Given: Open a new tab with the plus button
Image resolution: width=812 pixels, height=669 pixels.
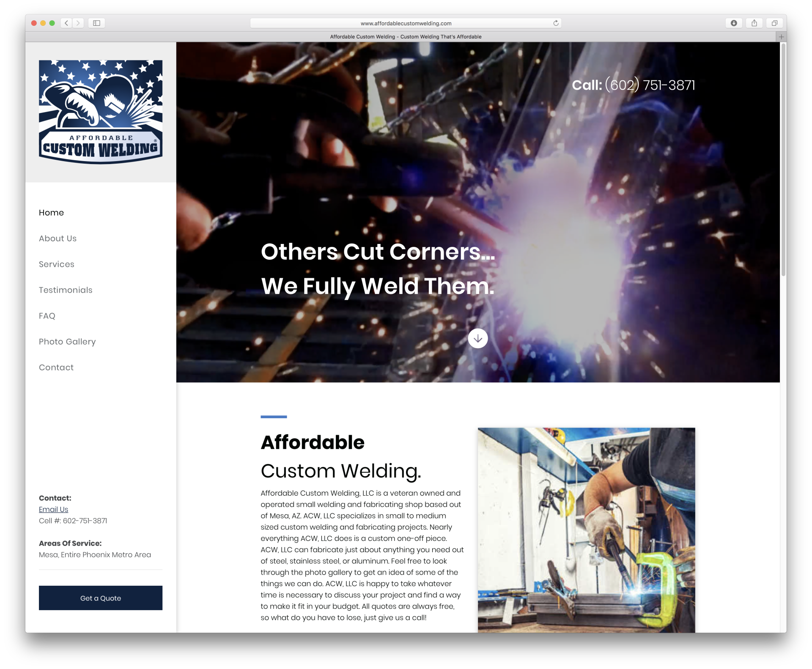Looking at the screenshot, I should pos(781,37).
